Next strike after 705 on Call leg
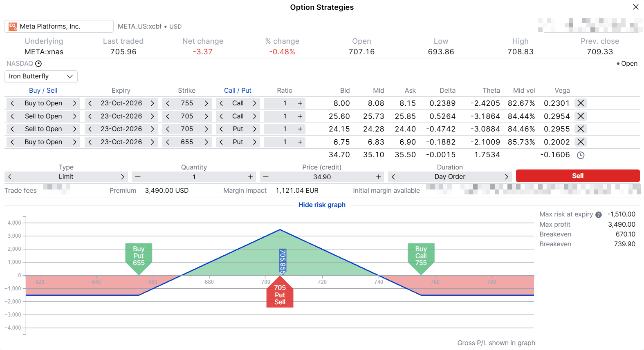Screen dimensions: 644x350 coord(206,116)
